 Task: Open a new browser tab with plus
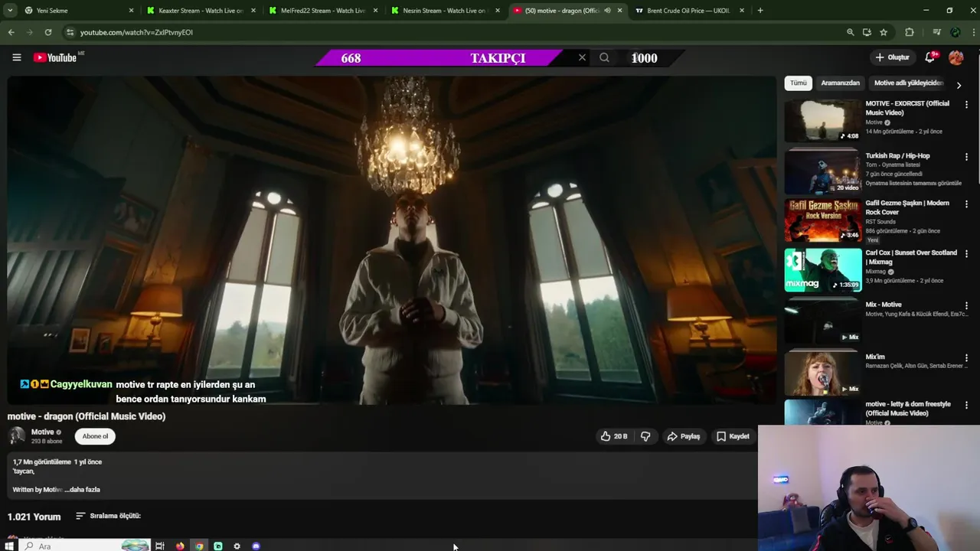click(x=760, y=11)
